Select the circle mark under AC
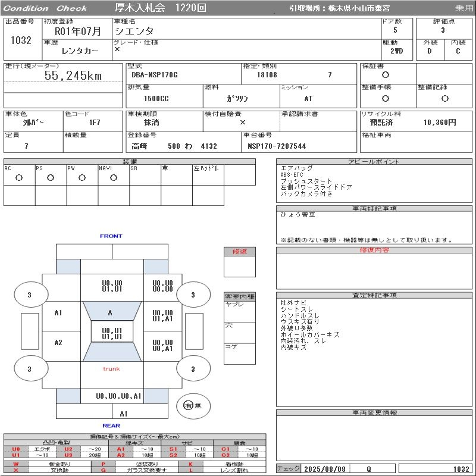476x476 pixels. (x=19, y=178)
